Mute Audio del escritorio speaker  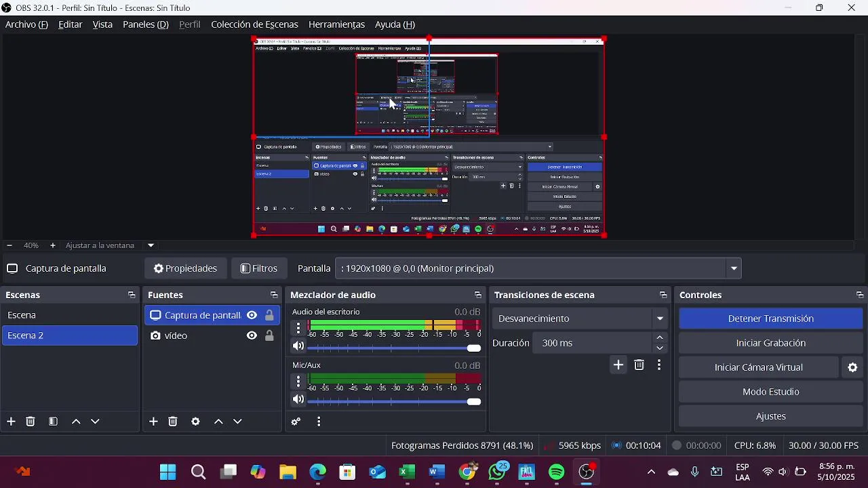298,346
